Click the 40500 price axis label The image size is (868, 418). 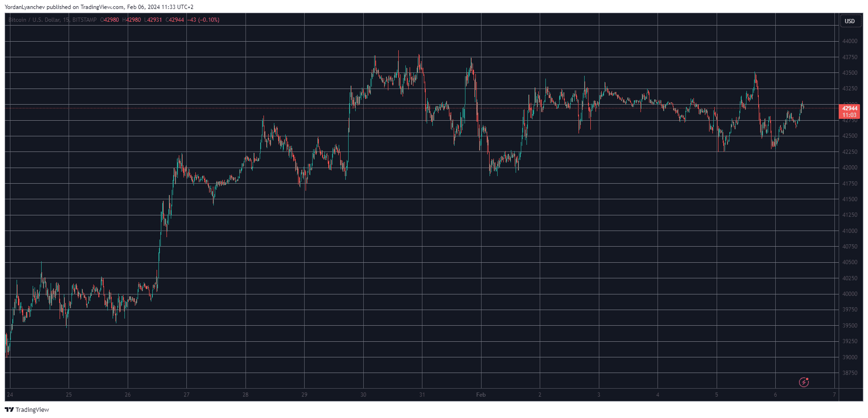point(850,262)
